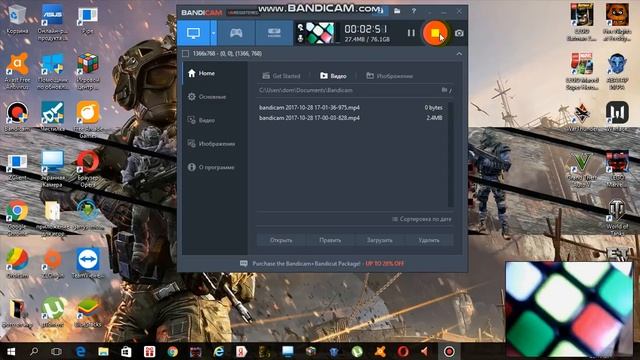Viewport: 640px width, 360px height.
Task: Select bandicam 2017-10-28 17-01-36-975.mp4 file
Action: (x=351, y=108)
